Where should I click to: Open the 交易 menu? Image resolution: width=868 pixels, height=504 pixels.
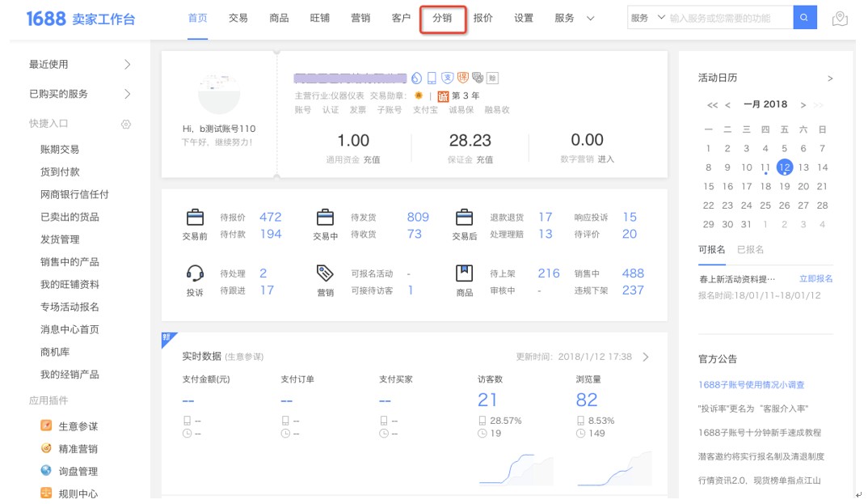[238, 19]
